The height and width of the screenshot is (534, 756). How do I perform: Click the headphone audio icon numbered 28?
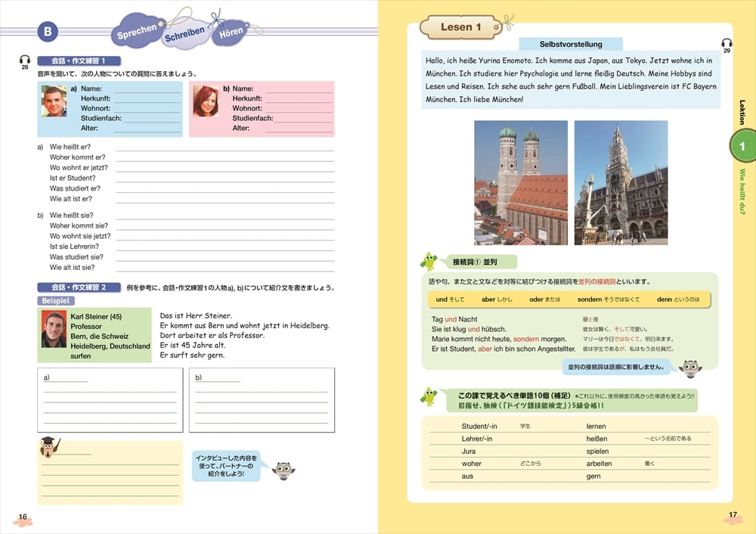tap(23, 60)
